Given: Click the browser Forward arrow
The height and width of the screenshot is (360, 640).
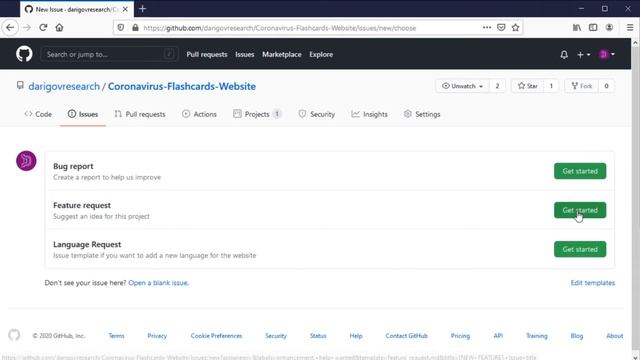Looking at the screenshot, I should click(x=27, y=28).
